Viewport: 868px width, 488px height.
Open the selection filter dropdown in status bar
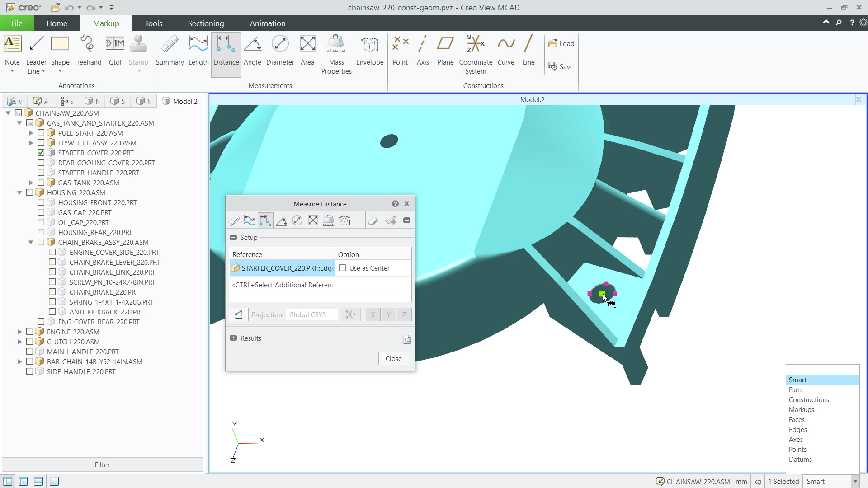(x=855, y=482)
